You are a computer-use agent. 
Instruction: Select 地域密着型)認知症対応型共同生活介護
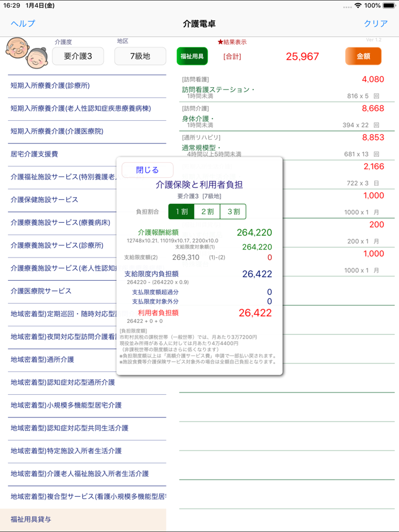[x=87, y=428]
